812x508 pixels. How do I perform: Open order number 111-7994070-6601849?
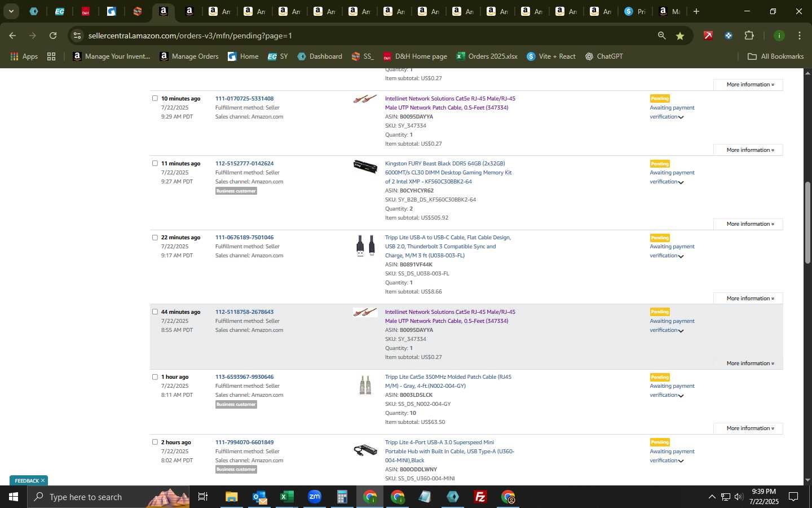pyautogui.click(x=244, y=443)
